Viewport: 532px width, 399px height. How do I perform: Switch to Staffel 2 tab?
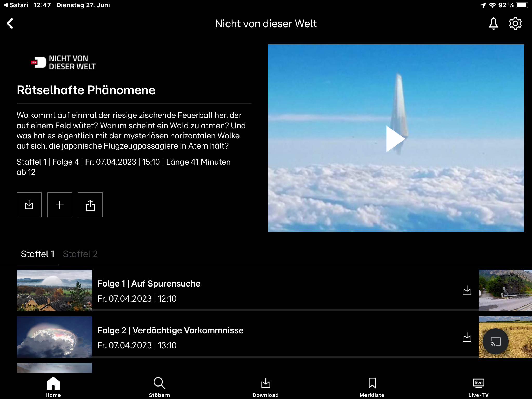(x=80, y=254)
